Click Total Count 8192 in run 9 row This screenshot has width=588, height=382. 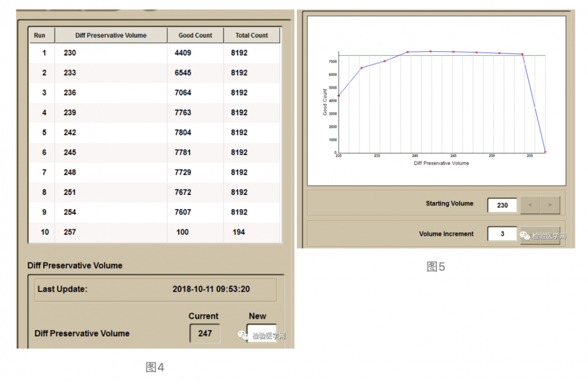tap(239, 212)
